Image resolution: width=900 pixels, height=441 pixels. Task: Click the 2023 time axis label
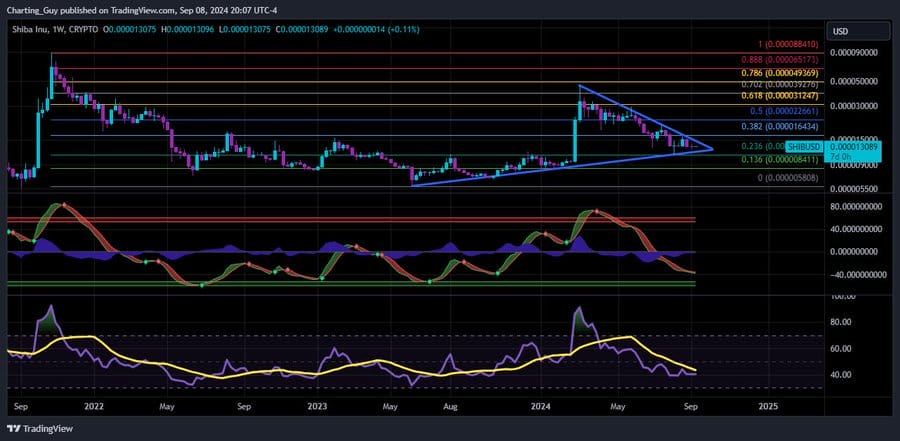pos(318,407)
